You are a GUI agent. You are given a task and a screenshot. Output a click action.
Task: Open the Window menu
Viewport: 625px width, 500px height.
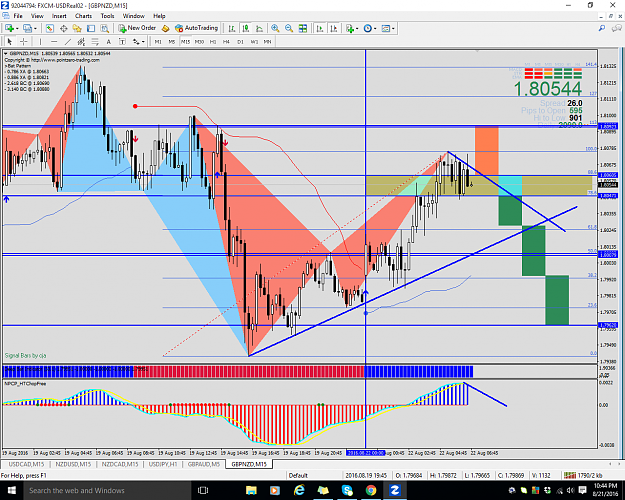tap(134, 16)
